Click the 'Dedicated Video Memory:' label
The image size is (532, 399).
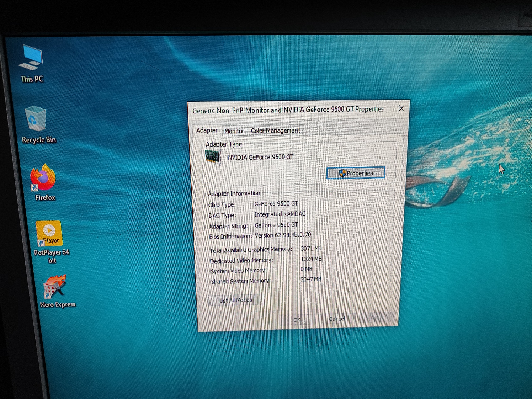[242, 261]
